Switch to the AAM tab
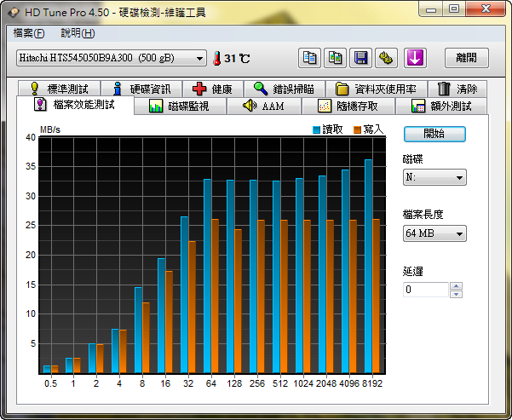The image size is (512, 420). [x=264, y=106]
